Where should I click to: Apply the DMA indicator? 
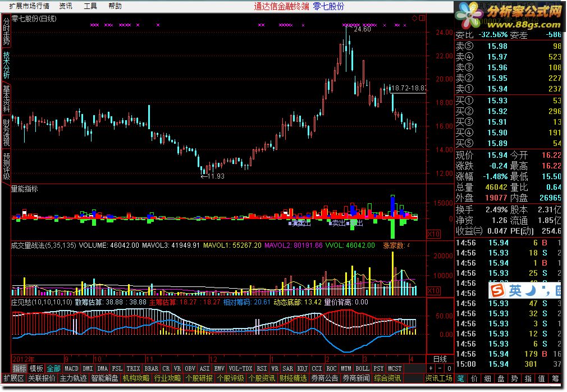(102, 368)
